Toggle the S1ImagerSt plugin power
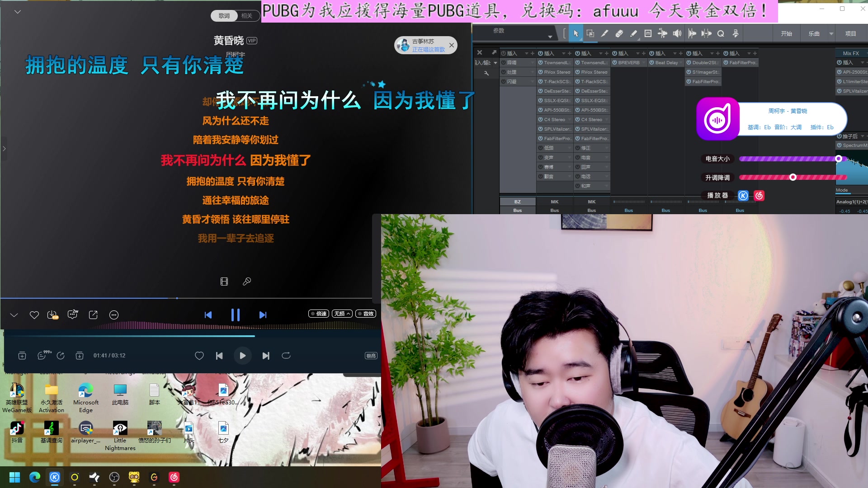The height and width of the screenshot is (488, 868). (x=689, y=72)
